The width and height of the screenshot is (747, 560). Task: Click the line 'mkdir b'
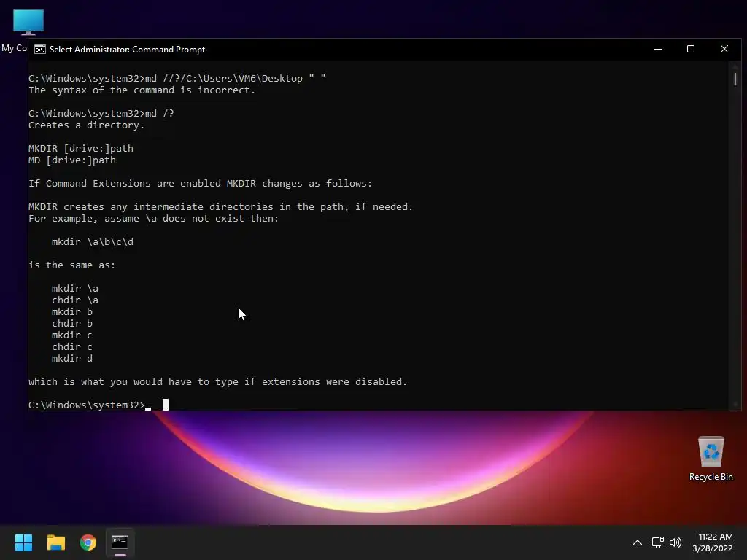pos(72,312)
